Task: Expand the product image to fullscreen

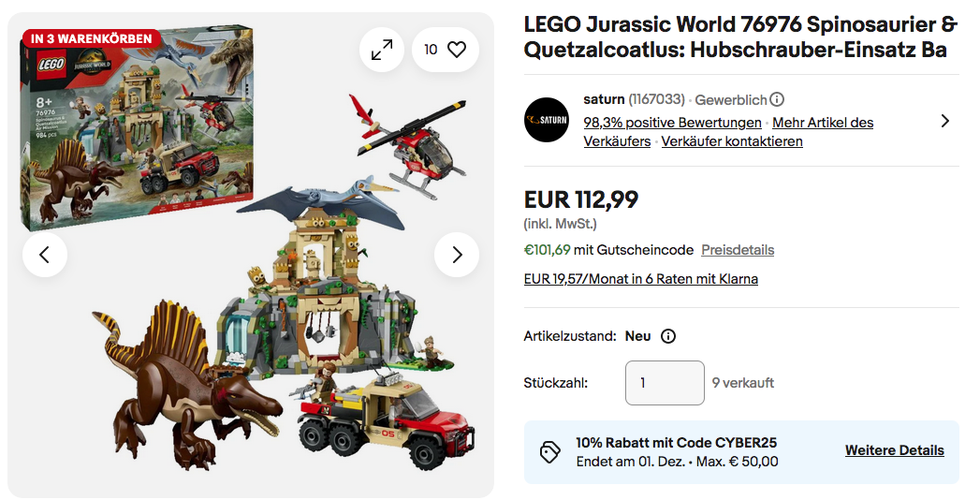Action: click(382, 50)
